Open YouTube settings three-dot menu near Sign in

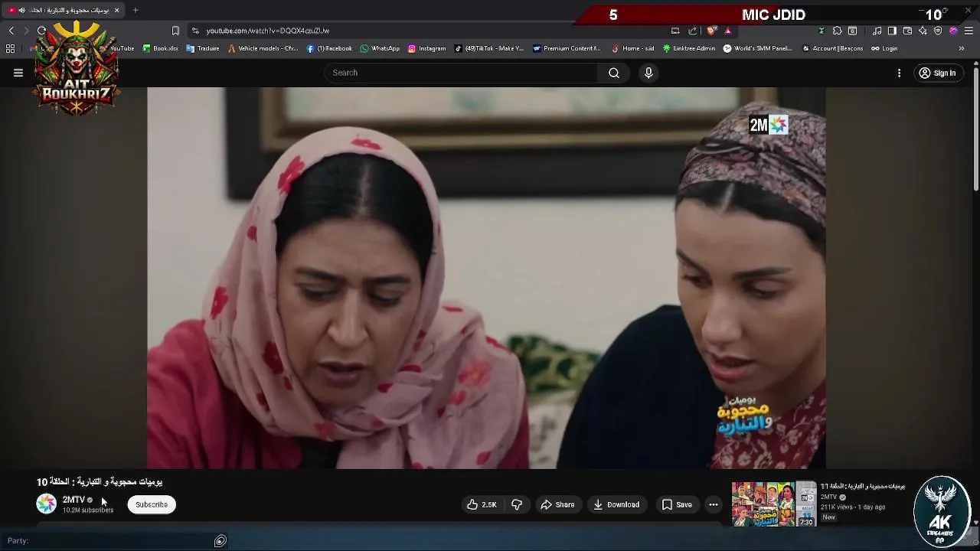tap(899, 73)
